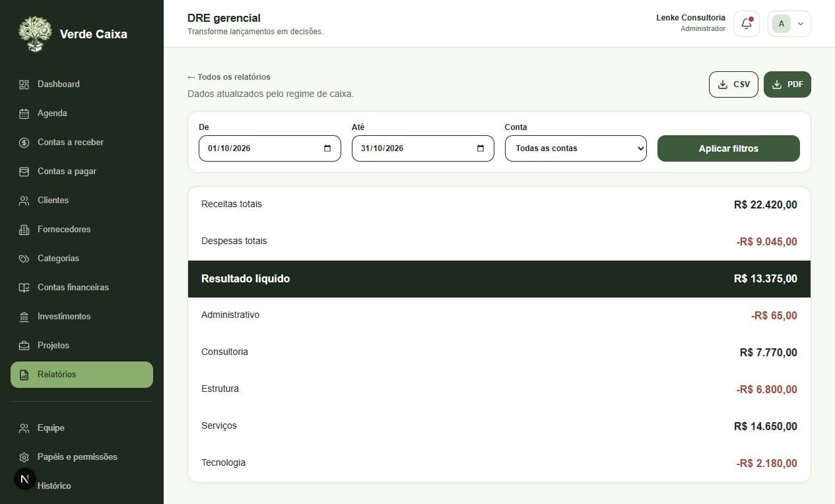Click the Aplicar filtros button
Screen dimensions: 835x504
tap(729, 148)
